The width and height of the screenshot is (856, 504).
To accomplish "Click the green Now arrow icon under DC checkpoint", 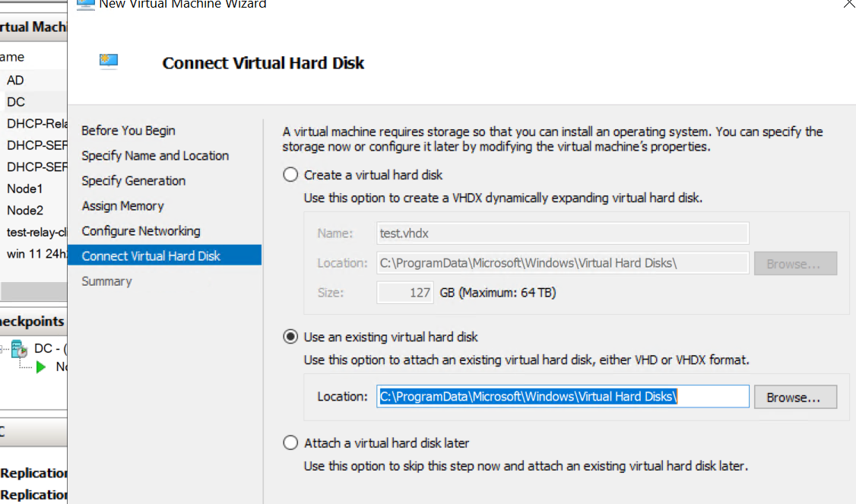I will coord(41,366).
